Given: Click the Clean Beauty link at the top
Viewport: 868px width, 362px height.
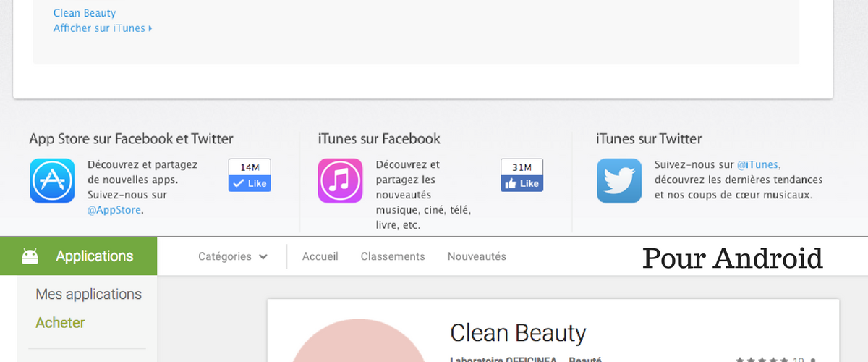Looking at the screenshot, I should pyautogui.click(x=85, y=13).
